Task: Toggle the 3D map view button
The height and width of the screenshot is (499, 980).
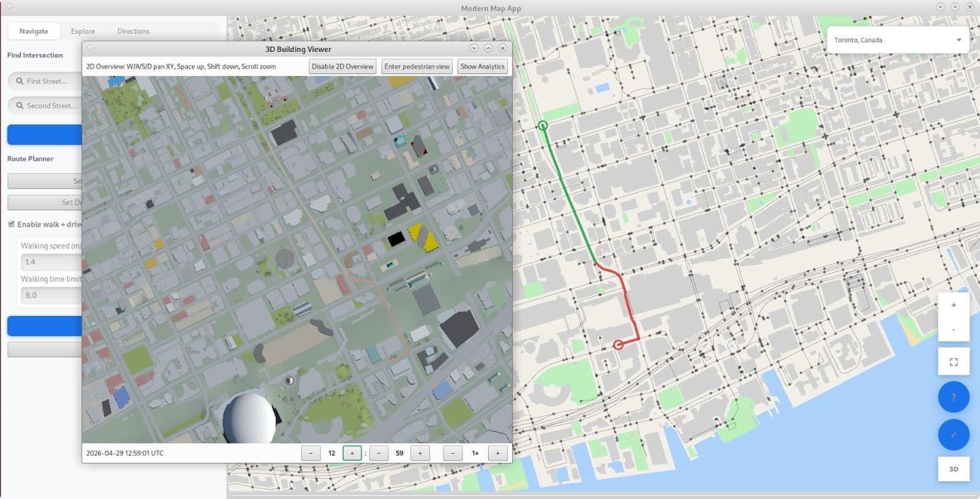Action: coord(954,469)
